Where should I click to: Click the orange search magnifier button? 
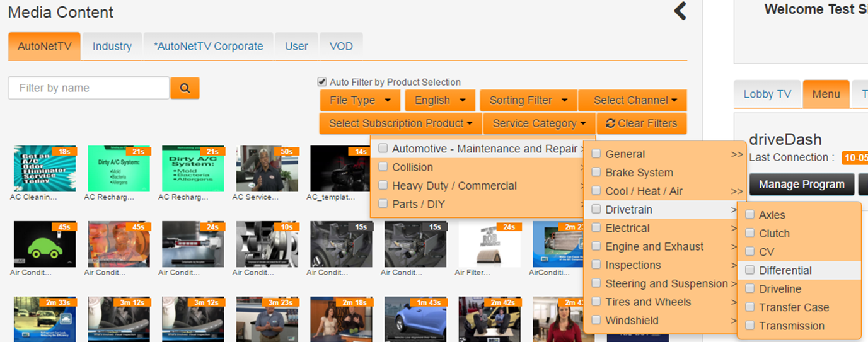coord(185,88)
